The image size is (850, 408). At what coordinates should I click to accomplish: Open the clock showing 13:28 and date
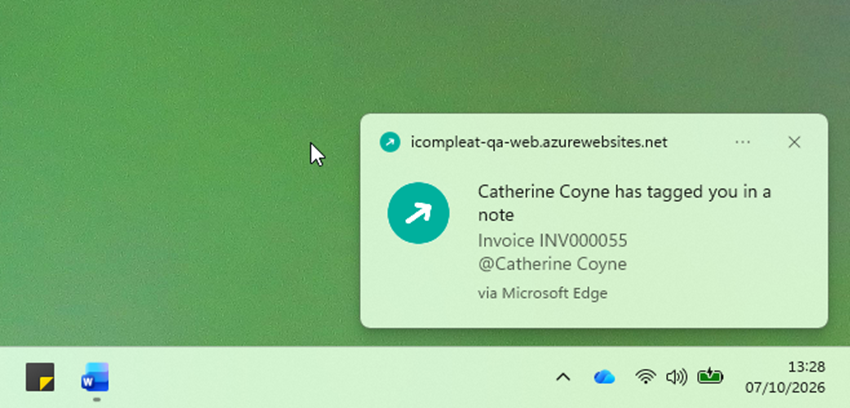click(785, 377)
